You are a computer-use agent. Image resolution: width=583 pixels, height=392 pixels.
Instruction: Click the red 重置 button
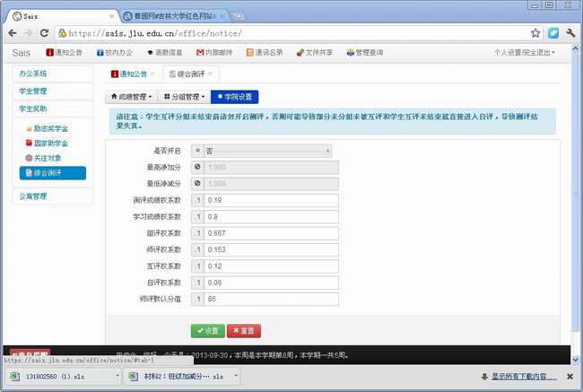pos(244,331)
